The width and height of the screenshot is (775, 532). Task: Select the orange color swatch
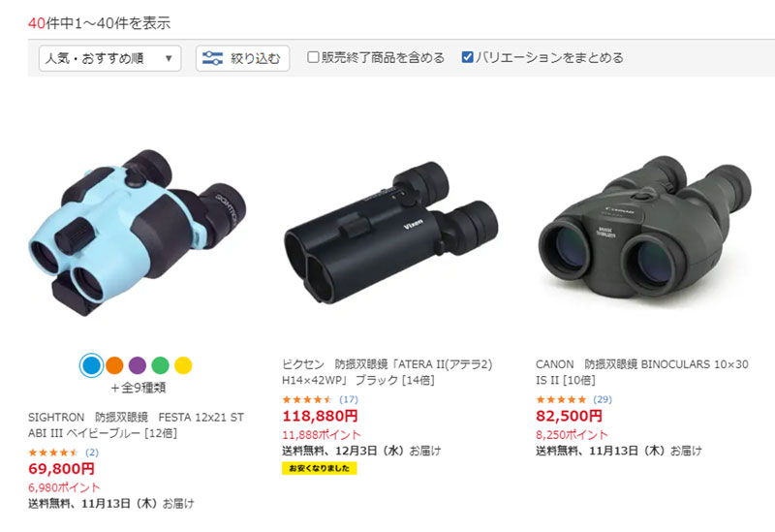coord(114,365)
